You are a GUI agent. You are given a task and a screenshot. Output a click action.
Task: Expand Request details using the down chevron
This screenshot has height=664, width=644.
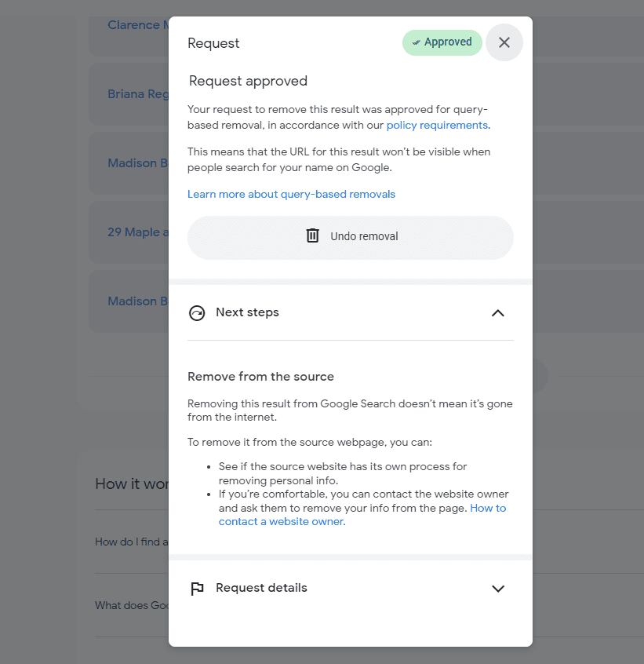497,589
